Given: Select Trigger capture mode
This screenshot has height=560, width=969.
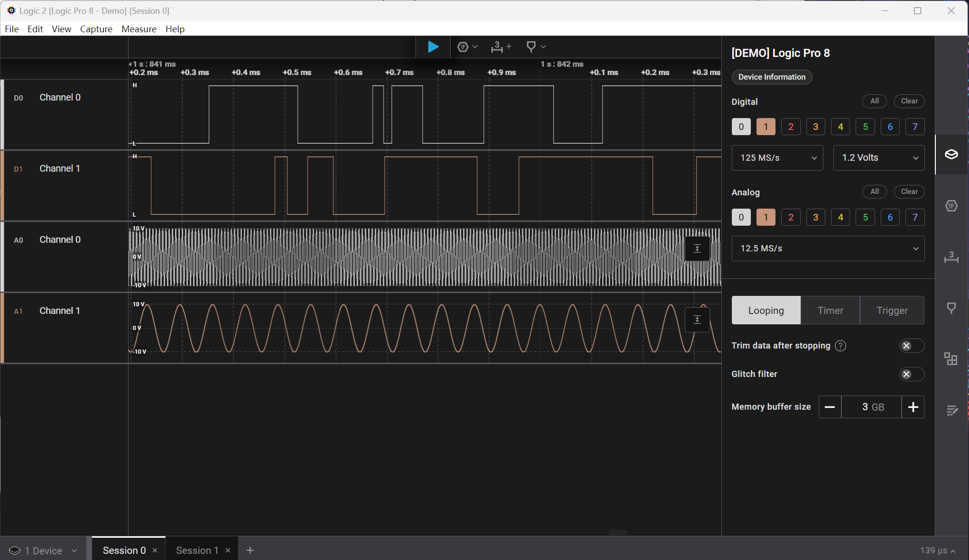Looking at the screenshot, I should pos(892,311).
